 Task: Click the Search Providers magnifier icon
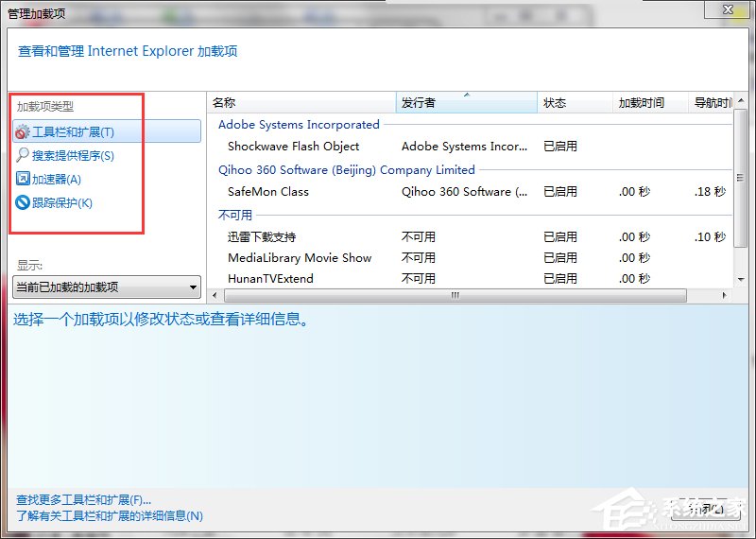[x=23, y=155]
